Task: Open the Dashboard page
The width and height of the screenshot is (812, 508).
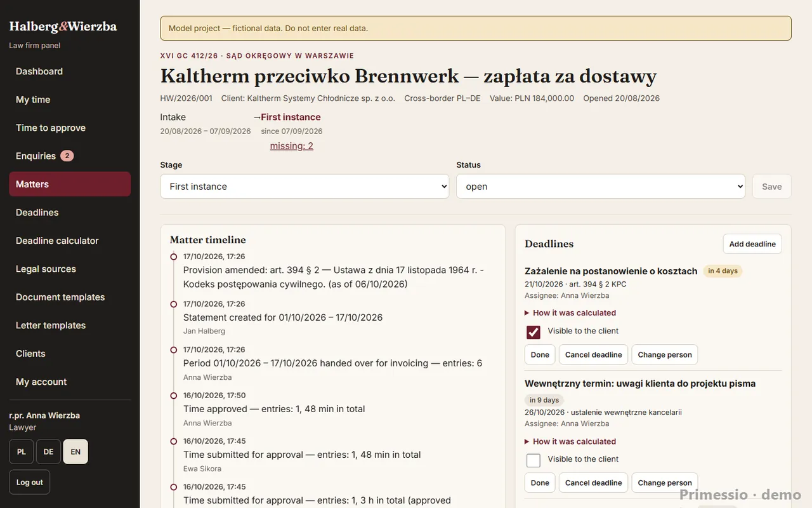Action: pyautogui.click(x=70, y=71)
